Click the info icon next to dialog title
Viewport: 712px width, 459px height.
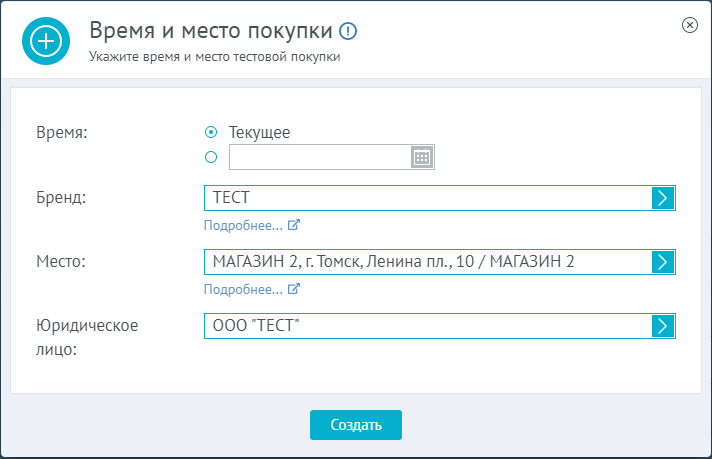(x=348, y=31)
